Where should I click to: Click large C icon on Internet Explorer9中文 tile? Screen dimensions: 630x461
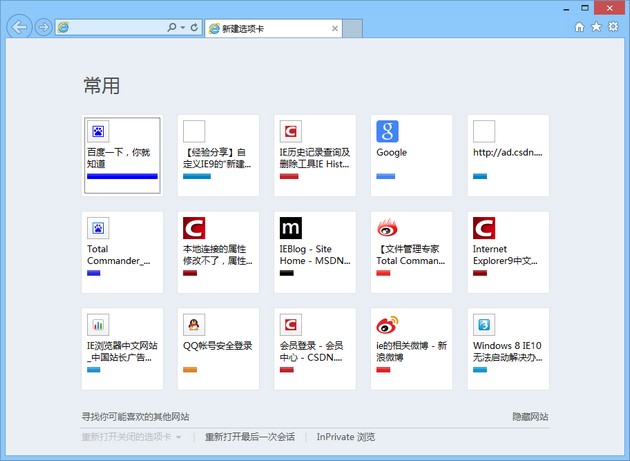tap(484, 228)
